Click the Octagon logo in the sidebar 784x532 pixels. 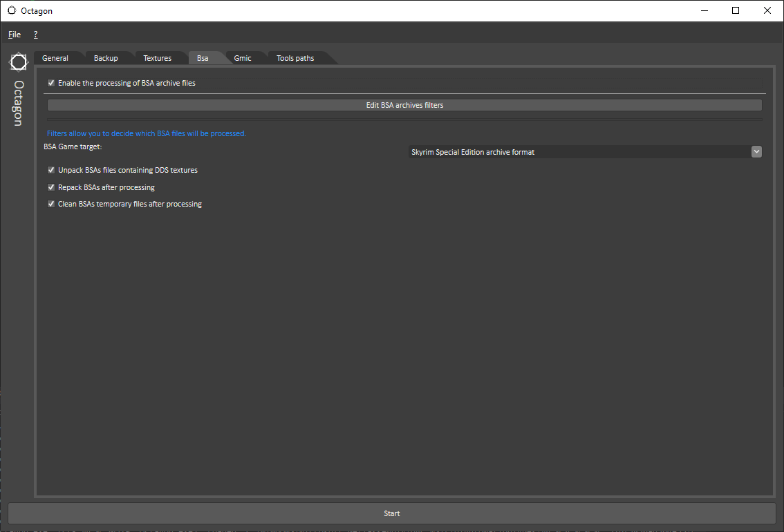click(x=19, y=62)
